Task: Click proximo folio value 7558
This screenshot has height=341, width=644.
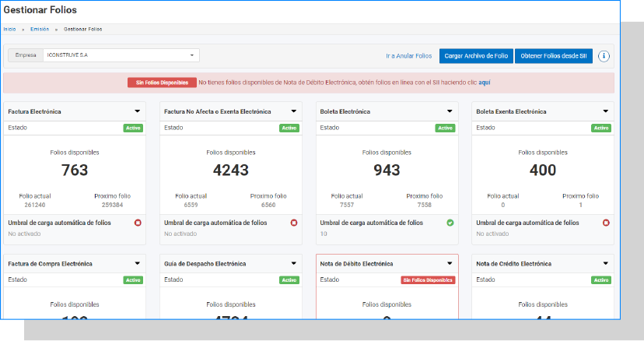Action: (424, 205)
